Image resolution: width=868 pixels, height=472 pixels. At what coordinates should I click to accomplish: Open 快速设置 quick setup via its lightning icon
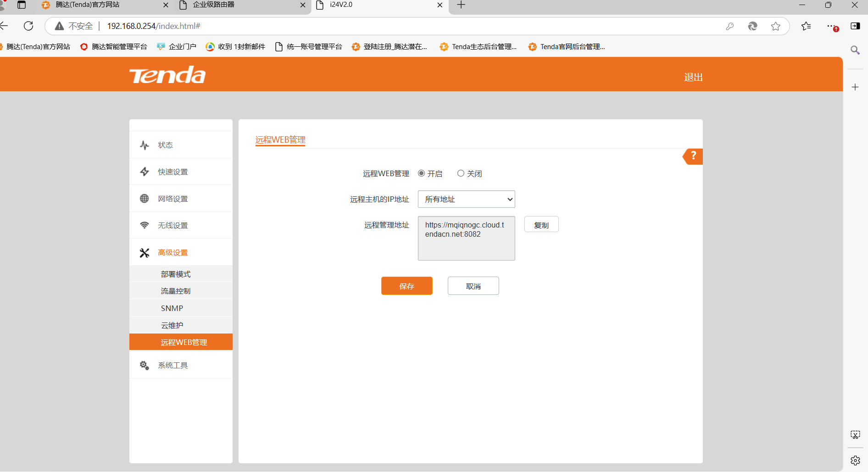[145, 171]
